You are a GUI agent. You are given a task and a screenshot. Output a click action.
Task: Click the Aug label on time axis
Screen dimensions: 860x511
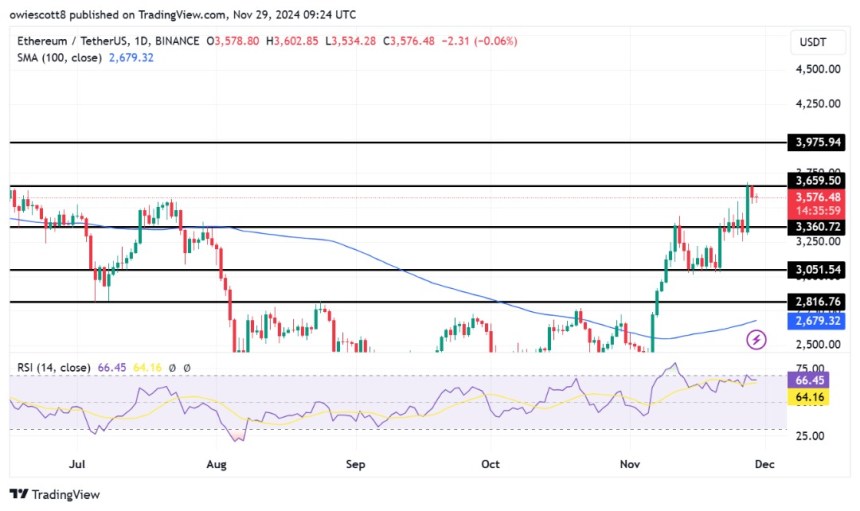point(216,465)
